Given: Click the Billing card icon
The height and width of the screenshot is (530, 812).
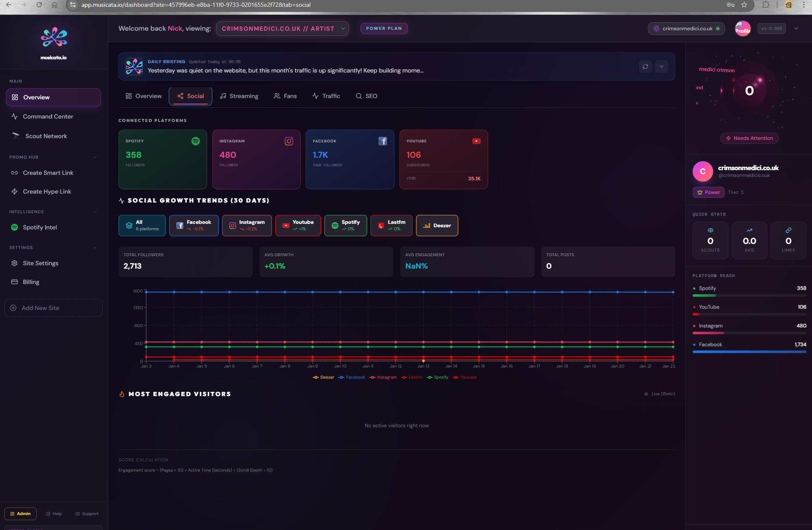Looking at the screenshot, I should [14, 282].
